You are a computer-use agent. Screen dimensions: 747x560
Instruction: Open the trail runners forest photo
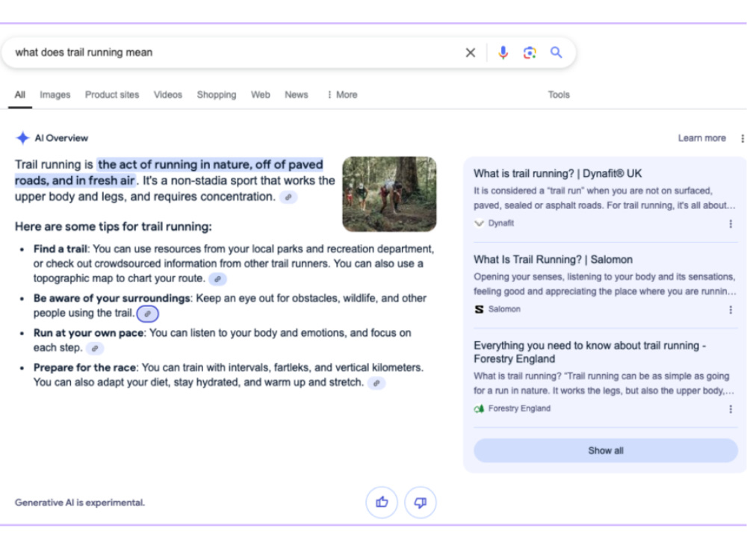click(389, 194)
